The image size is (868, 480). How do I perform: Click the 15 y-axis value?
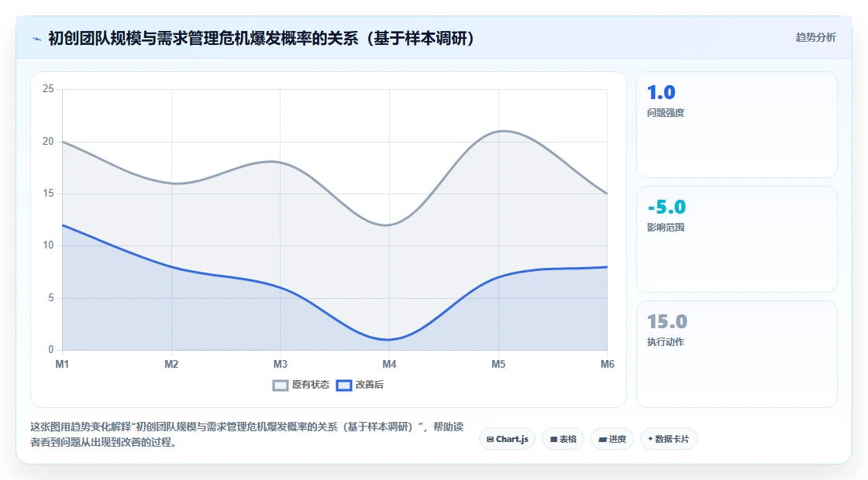point(48,194)
